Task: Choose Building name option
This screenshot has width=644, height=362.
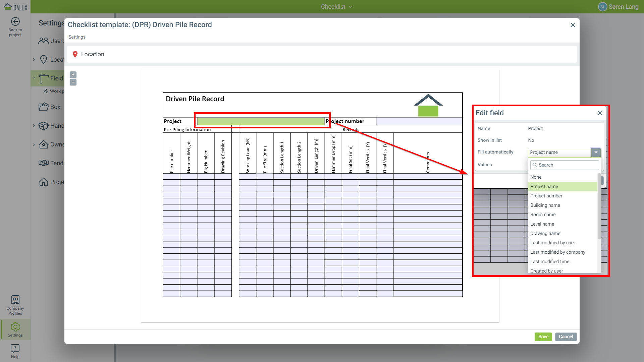Action: [x=545, y=205]
